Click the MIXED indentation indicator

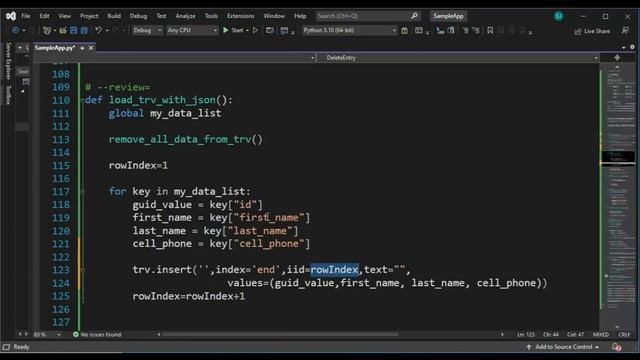pos(600,334)
